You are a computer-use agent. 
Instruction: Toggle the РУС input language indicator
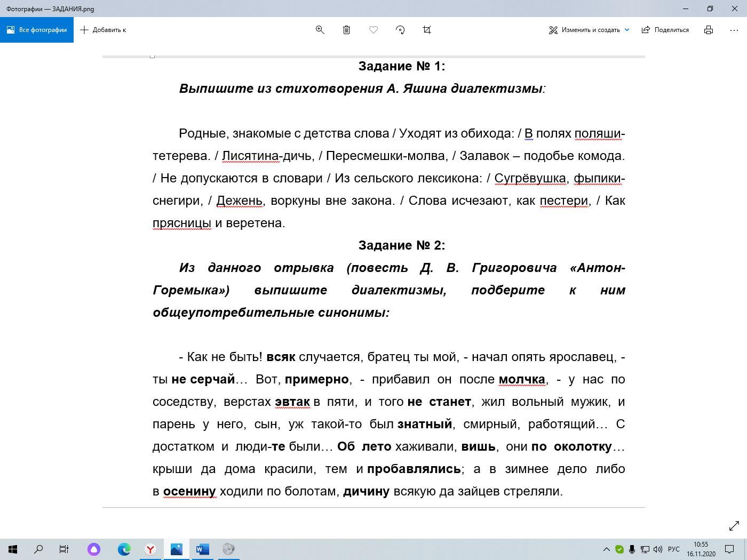coord(673,549)
